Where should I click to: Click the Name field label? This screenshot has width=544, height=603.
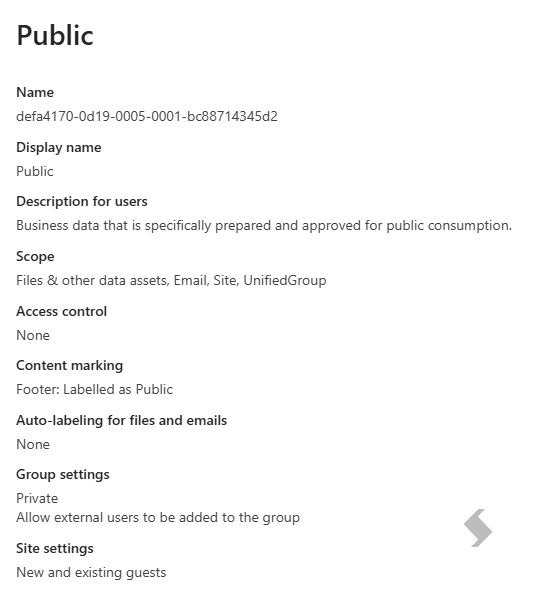click(35, 92)
